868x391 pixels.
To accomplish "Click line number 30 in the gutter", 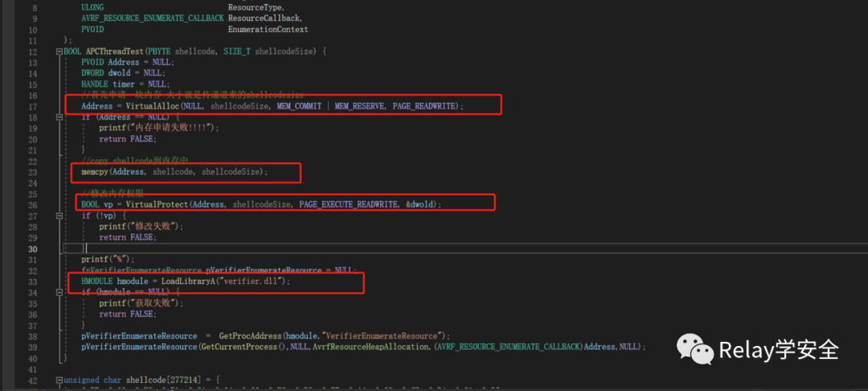I will tap(32, 249).
